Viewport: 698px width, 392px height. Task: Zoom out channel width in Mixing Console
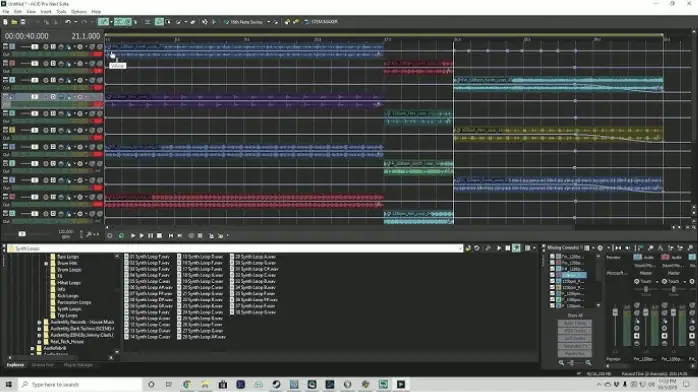[x=561, y=363]
